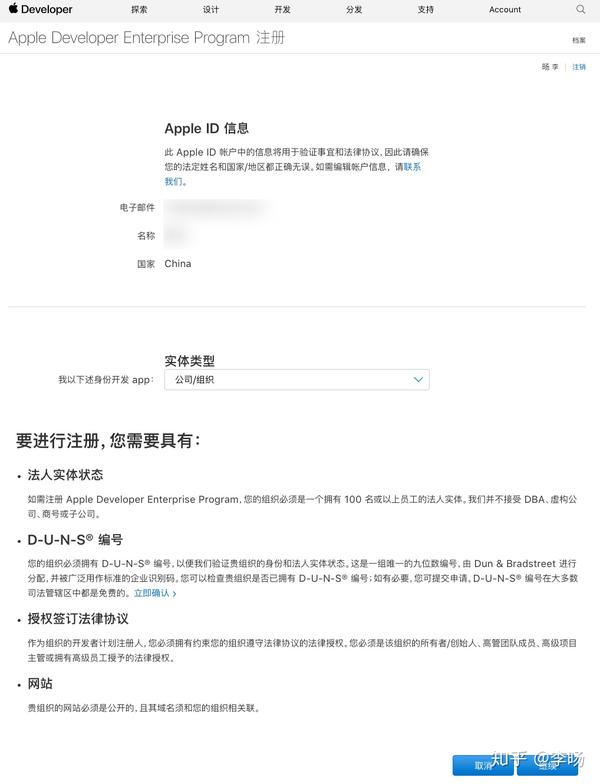Image resolution: width=600 pixels, height=784 pixels.
Task: Open the search magnifier icon
Action: (x=580, y=9)
